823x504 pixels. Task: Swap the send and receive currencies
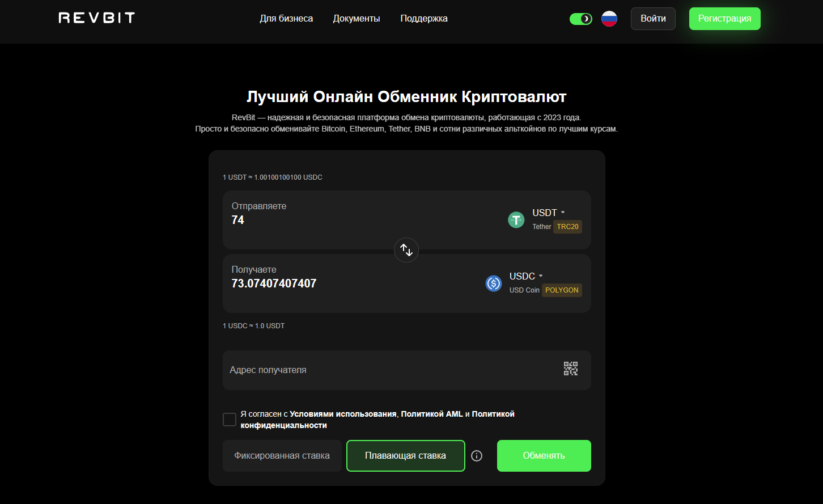[x=406, y=250]
